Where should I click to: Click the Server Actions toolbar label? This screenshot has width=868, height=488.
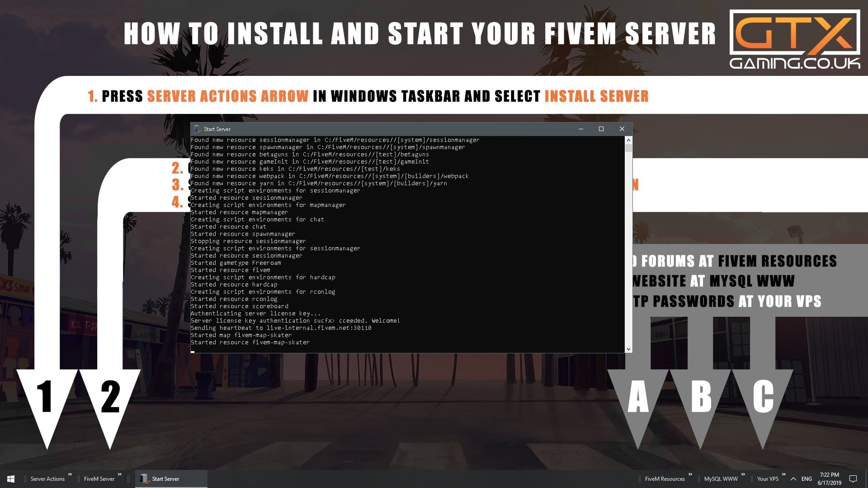click(47, 479)
